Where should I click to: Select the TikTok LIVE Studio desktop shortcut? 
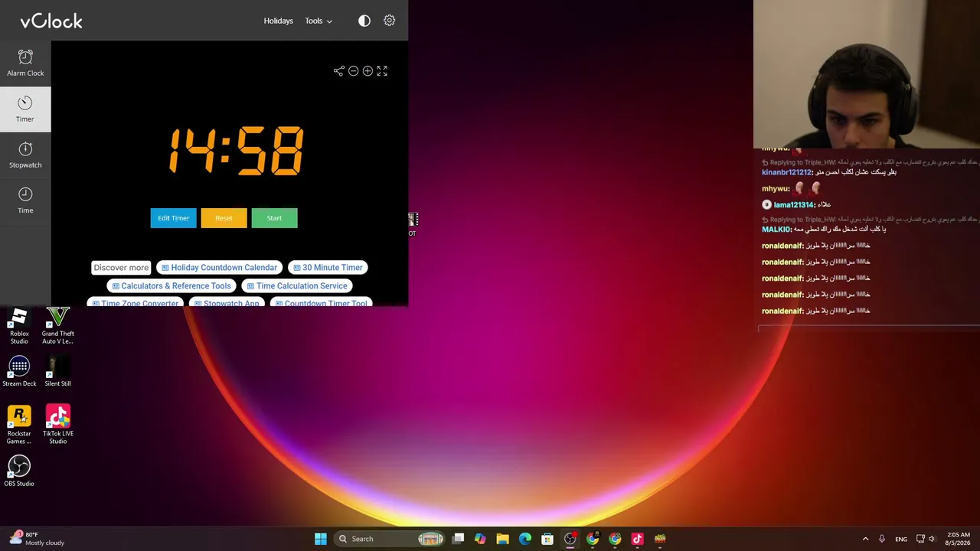(58, 425)
